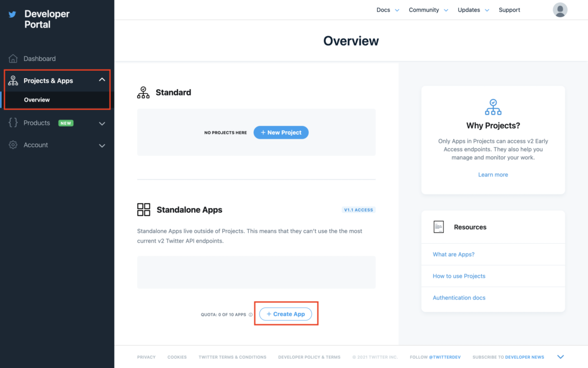
Task: Select Products in the sidebar
Action: pos(36,123)
